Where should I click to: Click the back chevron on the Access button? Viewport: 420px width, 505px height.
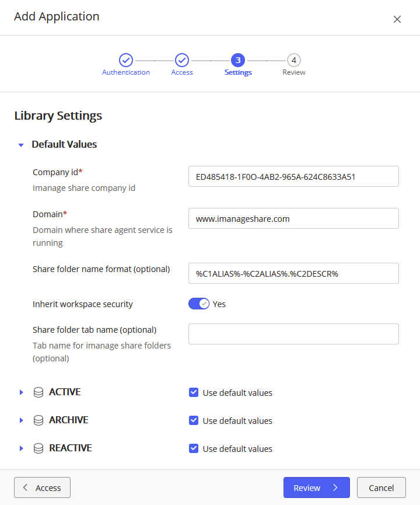point(24,487)
